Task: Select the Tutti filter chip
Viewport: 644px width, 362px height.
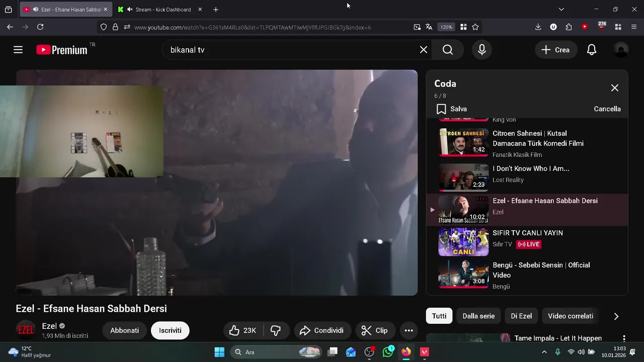Action: point(439,316)
